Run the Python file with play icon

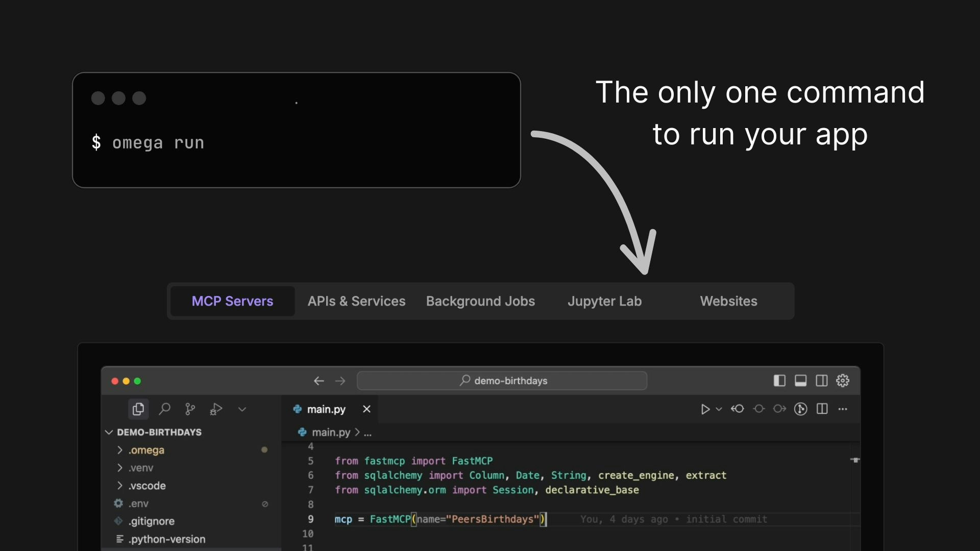click(705, 409)
